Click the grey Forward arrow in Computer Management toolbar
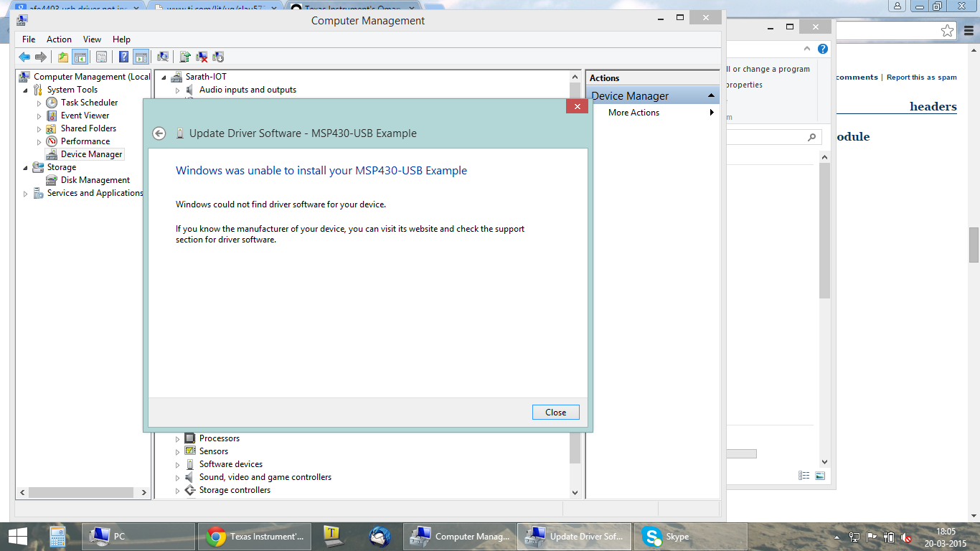 (41, 57)
